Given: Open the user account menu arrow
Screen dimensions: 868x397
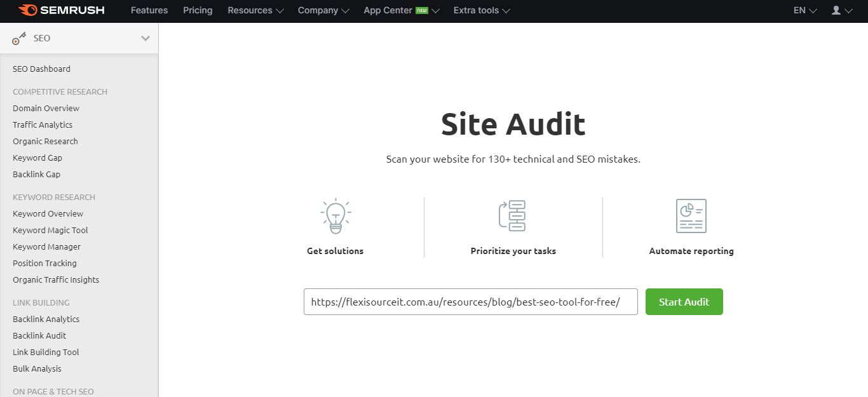Looking at the screenshot, I should click(848, 11).
